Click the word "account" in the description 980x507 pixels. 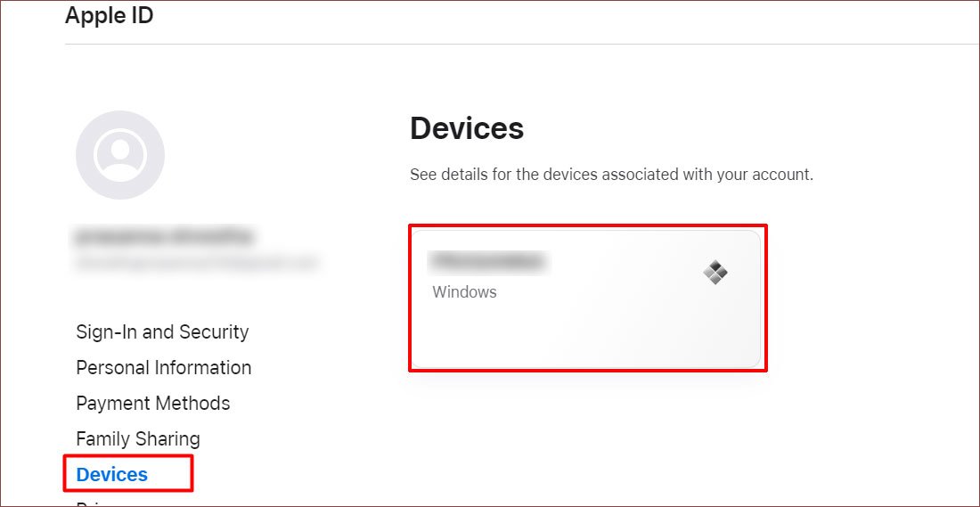tap(784, 175)
